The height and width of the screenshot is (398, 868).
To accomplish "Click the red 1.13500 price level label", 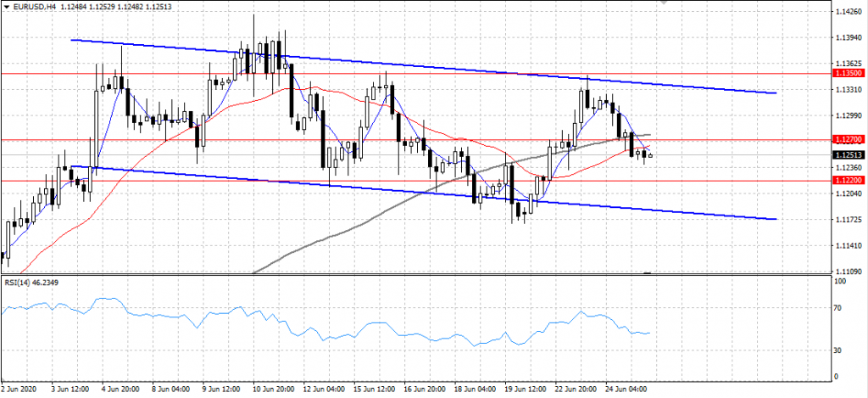I will 848,74.
